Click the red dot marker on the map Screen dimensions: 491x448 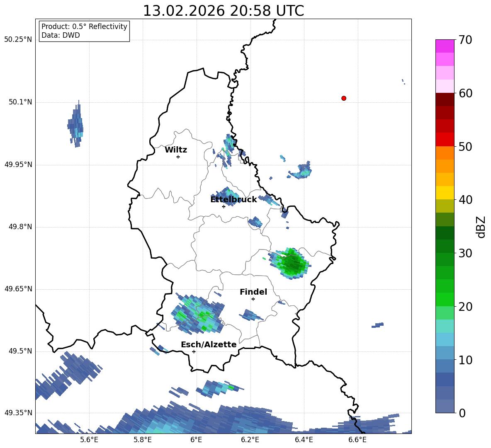pos(344,98)
